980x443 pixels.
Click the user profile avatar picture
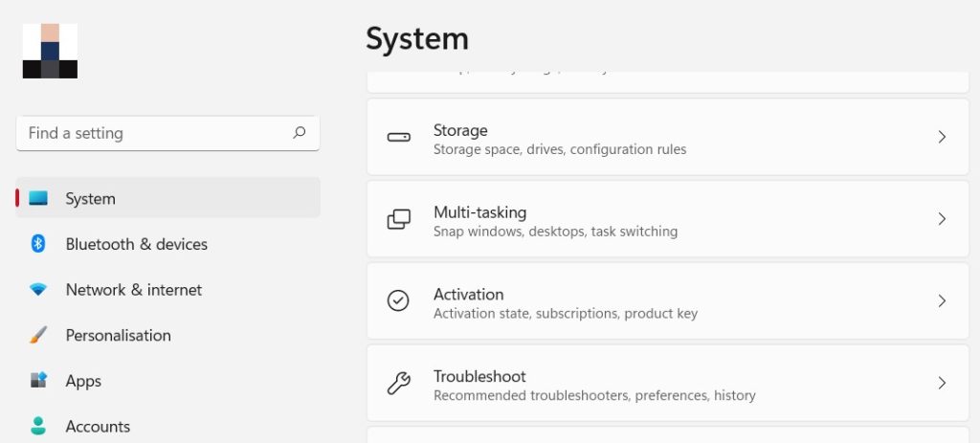click(x=50, y=52)
